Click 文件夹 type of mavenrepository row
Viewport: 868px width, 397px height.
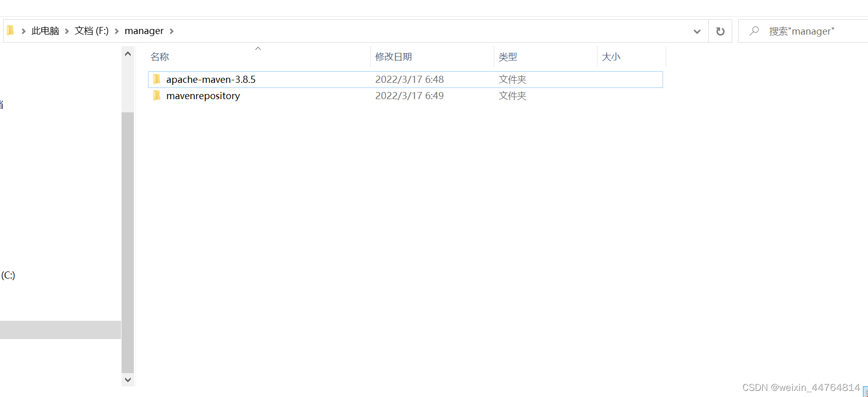coord(513,96)
